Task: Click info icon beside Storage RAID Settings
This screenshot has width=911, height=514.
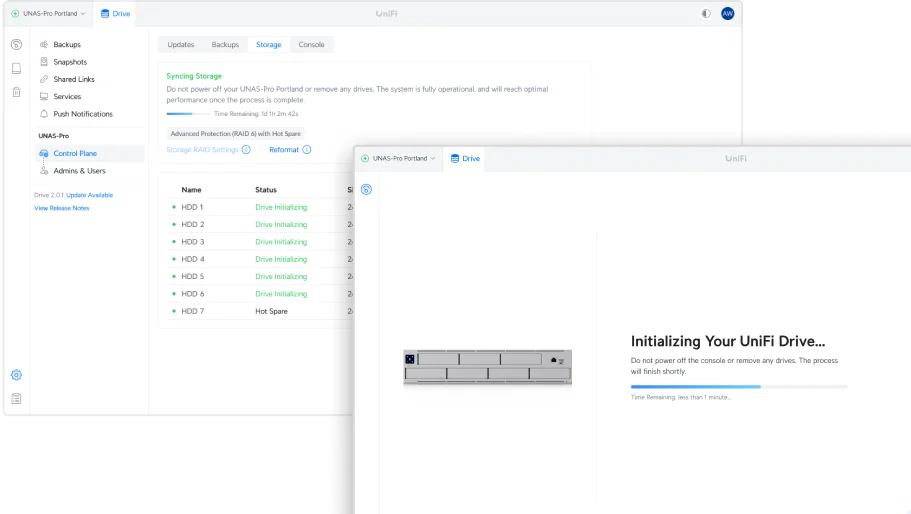Action: click(x=246, y=150)
